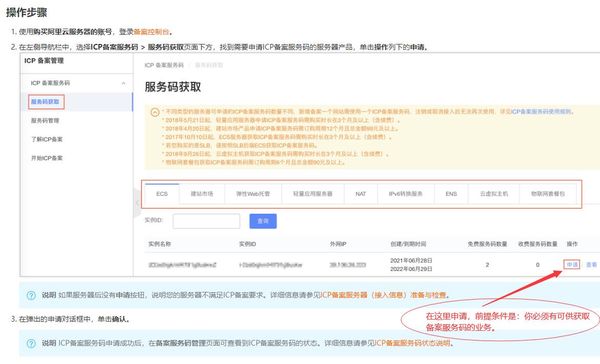
Task: Collapse the left sidebar using the arrow handle
Action: 137,203
